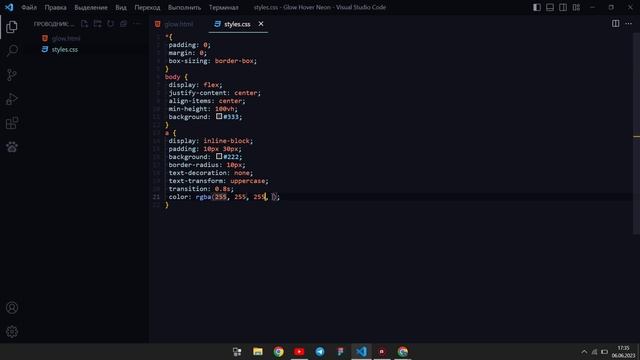Collapse all folders in explorer
The image size is (640, 360).
tap(124, 24)
